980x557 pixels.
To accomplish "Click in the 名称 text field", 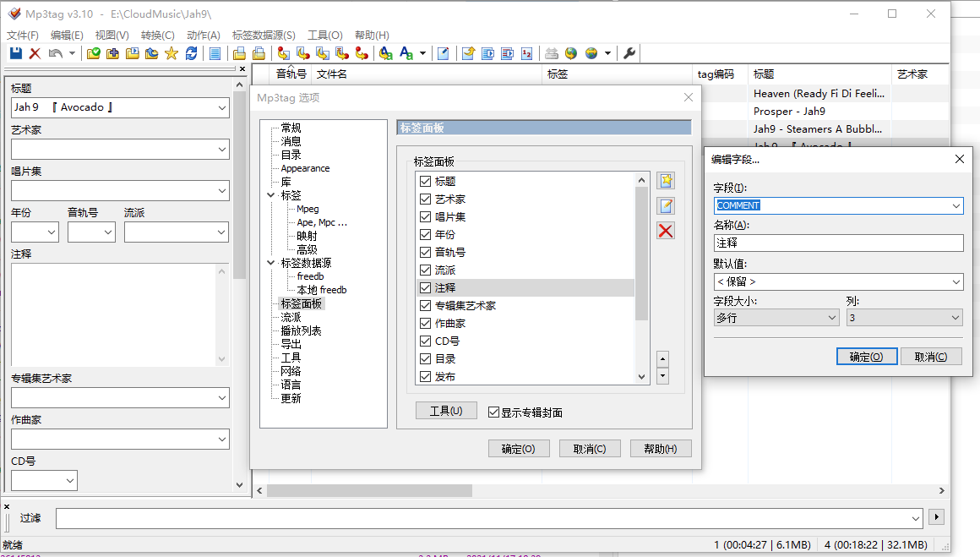I will [838, 243].
